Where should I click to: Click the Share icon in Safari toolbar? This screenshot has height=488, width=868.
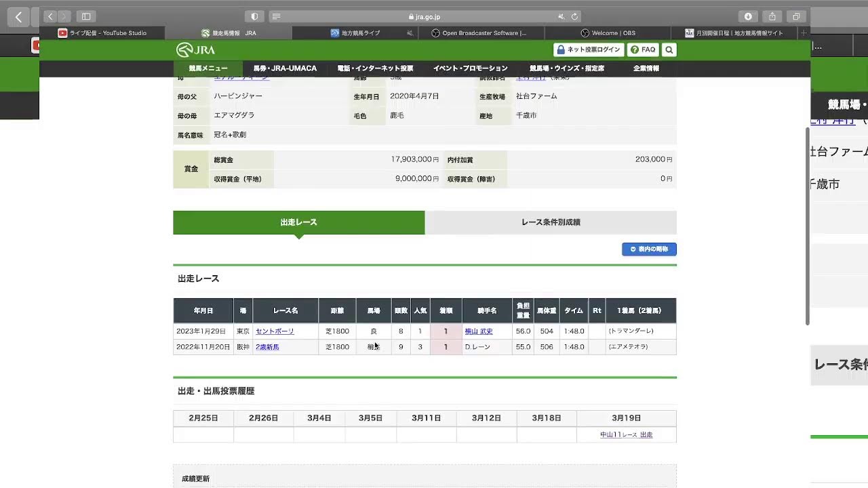point(772,16)
